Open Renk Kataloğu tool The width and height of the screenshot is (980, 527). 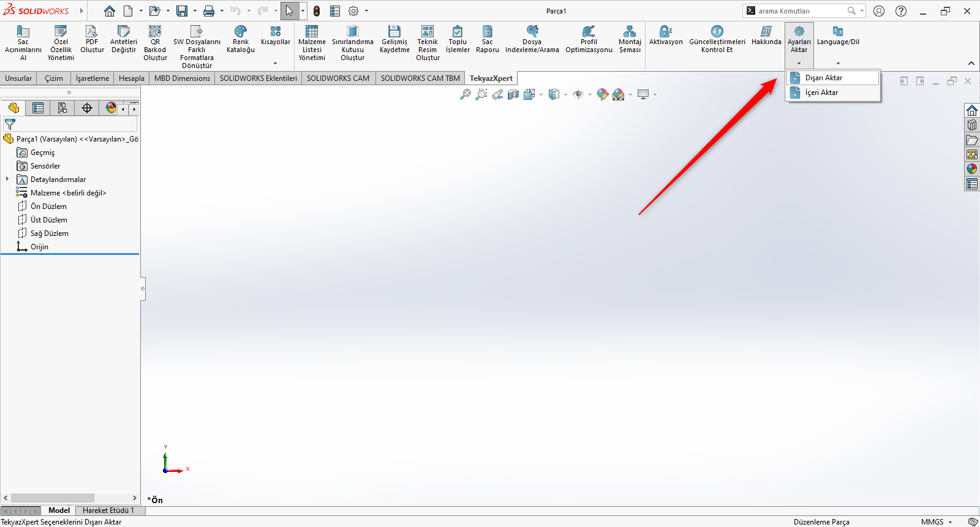[x=241, y=39]
